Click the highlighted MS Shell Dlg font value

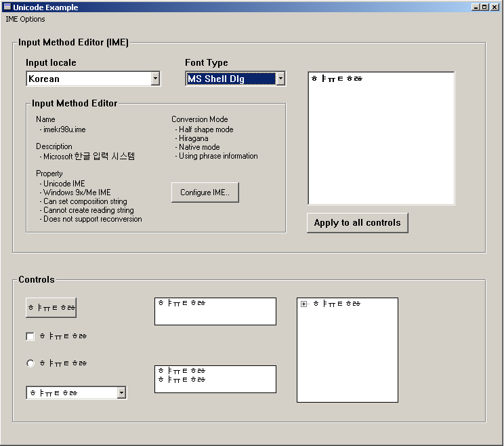point(230,79)
